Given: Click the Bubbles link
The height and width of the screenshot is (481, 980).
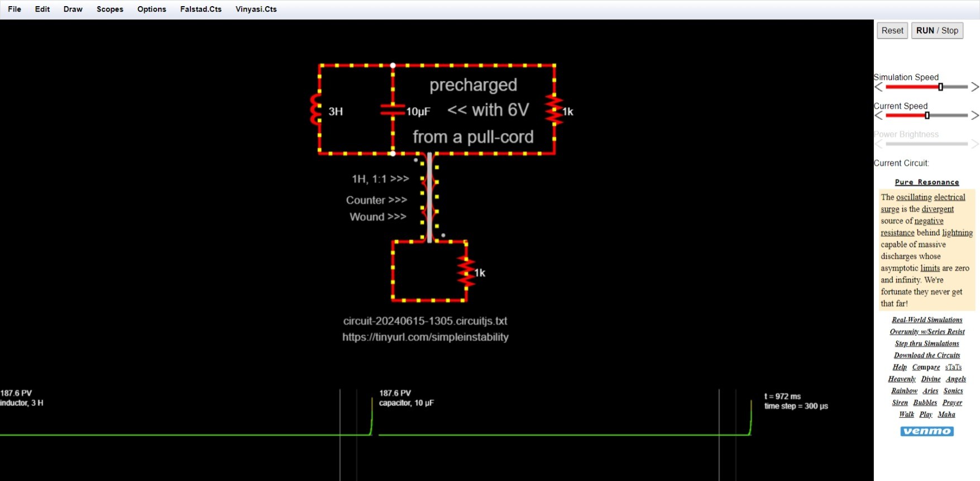Looking at the screenshot, I should click(x=925, y=403).
